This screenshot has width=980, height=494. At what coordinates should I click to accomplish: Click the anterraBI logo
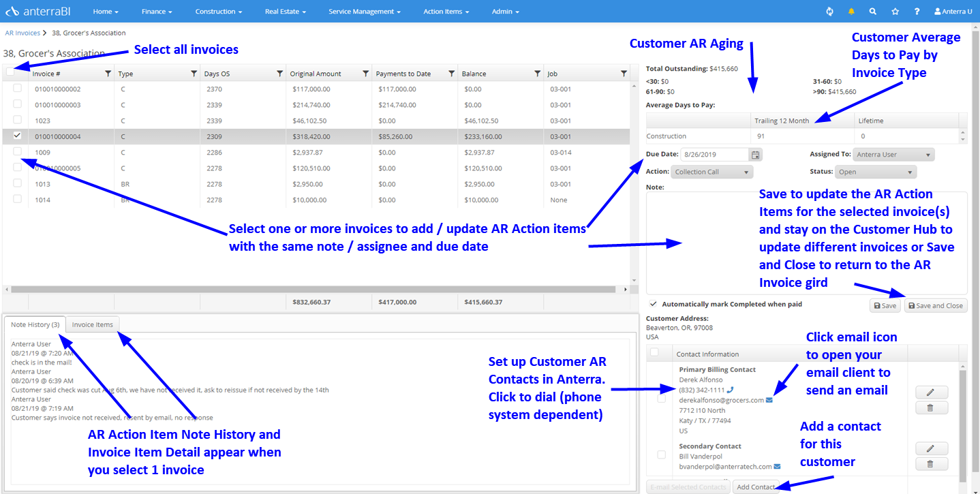[37, 12]
